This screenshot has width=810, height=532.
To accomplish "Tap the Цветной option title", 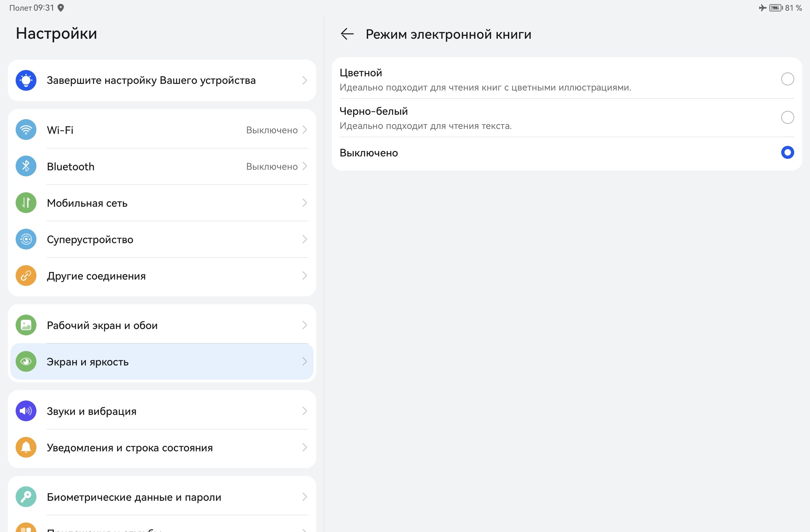I will point(361,73).
